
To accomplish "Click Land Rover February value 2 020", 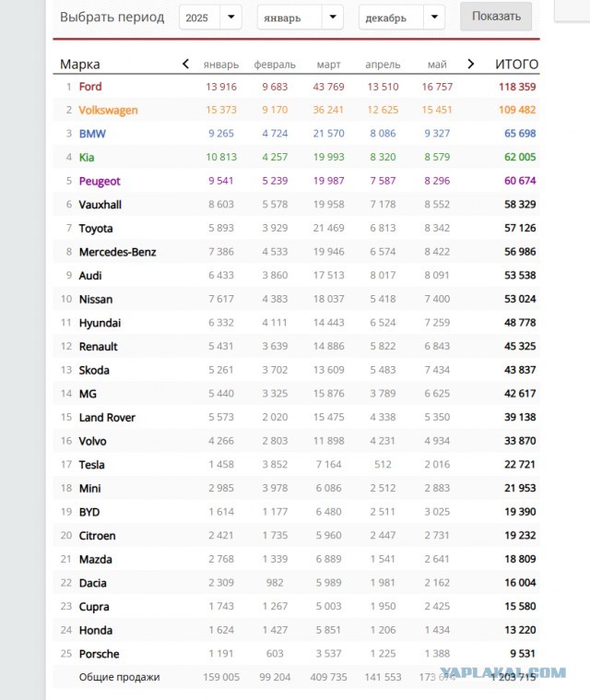I will click(275, 418).
